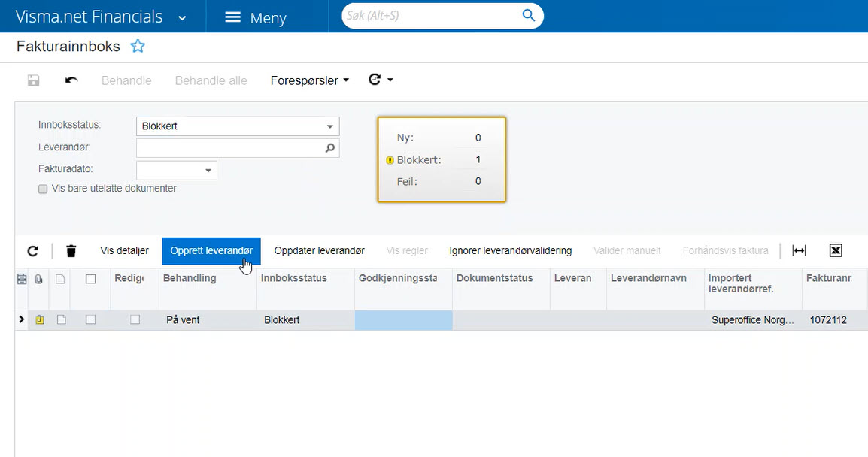Image resolution: width=868 pixels, height=457 pixels.
Task: Sort by Innboksstatus column header
Action: click(305, 289)
